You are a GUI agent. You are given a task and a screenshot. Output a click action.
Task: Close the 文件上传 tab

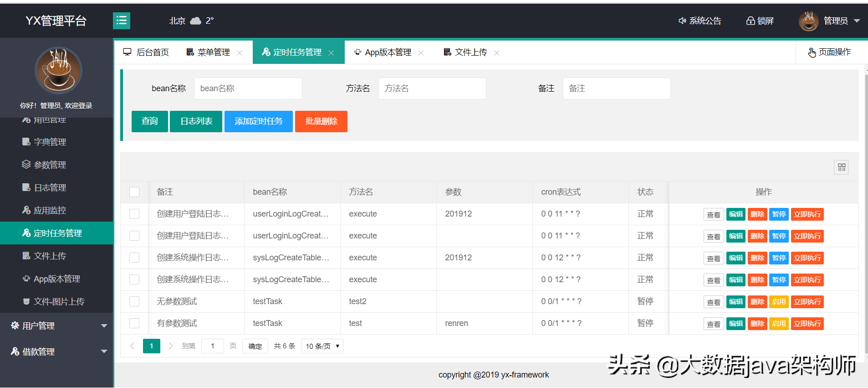coord(496,53)
